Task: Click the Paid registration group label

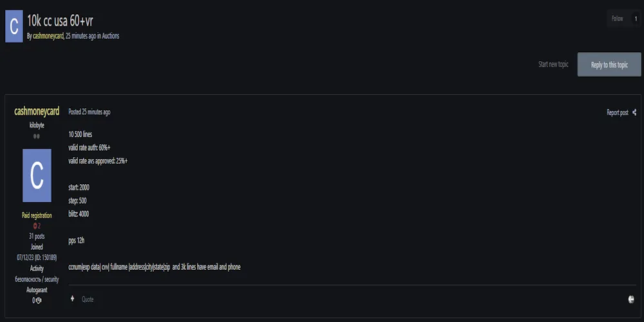Action: click(37, 215)
